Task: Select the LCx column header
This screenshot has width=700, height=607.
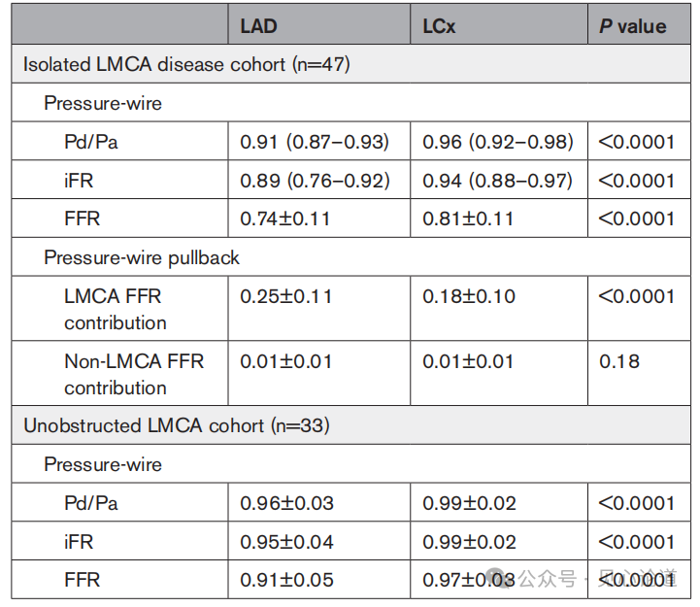Action: [x=439, y=26]
